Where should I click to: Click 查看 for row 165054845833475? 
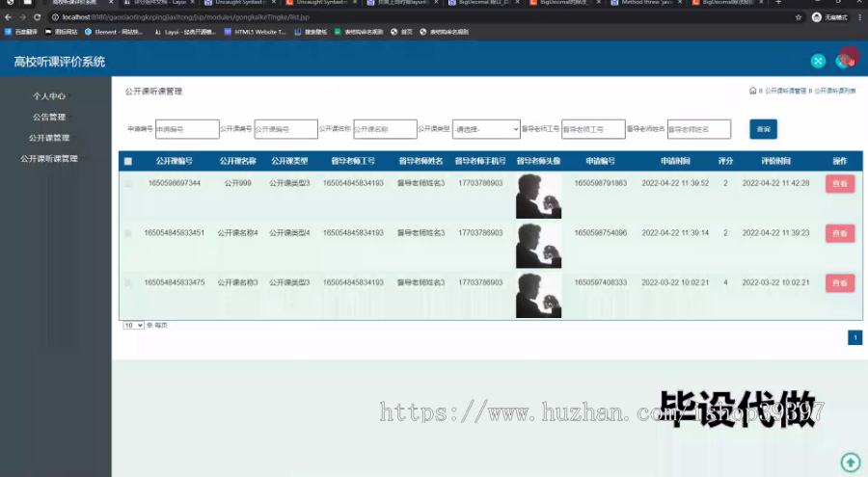840,283
